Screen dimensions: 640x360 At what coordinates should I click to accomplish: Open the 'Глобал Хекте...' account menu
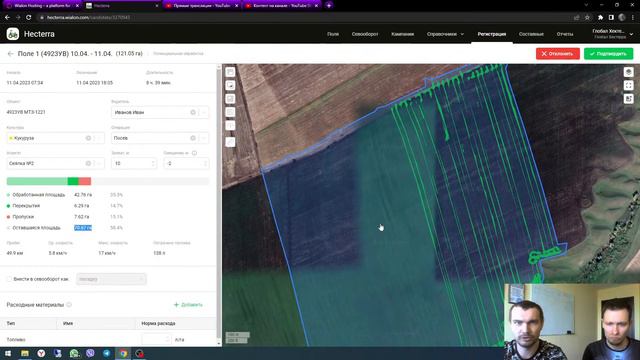click(x=612, y=34)
